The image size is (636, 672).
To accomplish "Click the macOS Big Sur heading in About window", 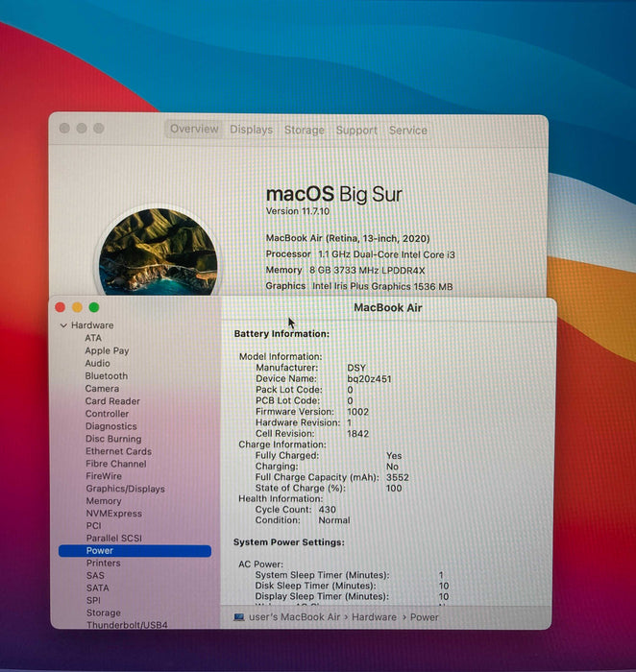I will (x=334, y=194).
